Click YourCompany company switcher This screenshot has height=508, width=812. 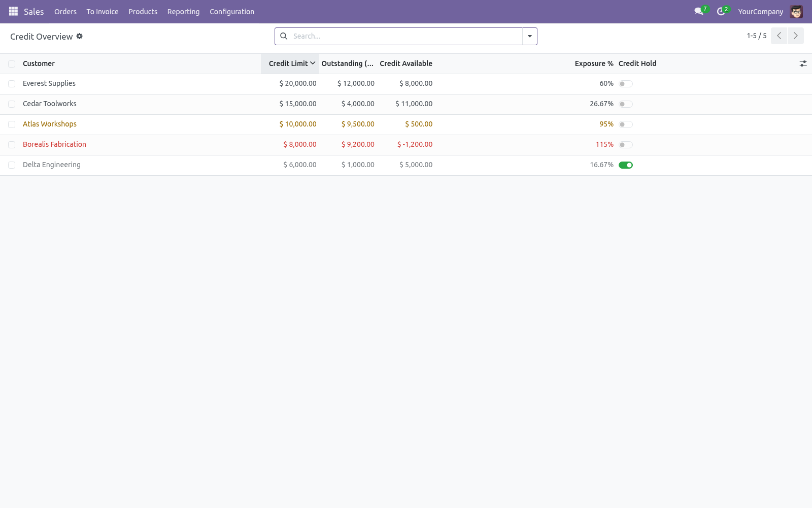pos(760,11)
